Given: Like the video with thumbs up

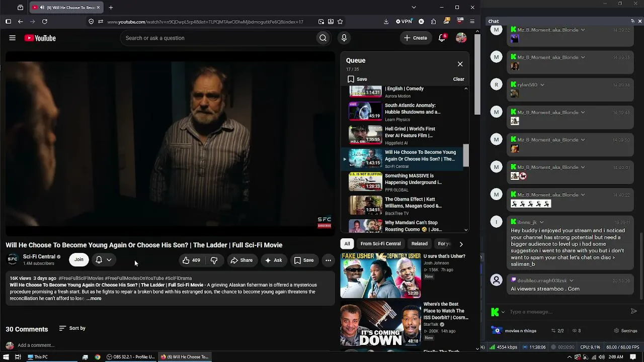Looking at the screenshot, I should pos(192,260).
